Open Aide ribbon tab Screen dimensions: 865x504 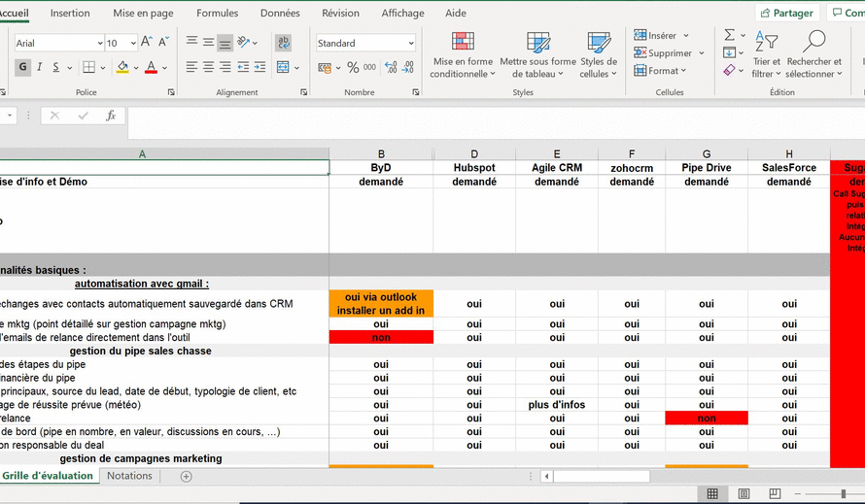click(x=456, y=13)
